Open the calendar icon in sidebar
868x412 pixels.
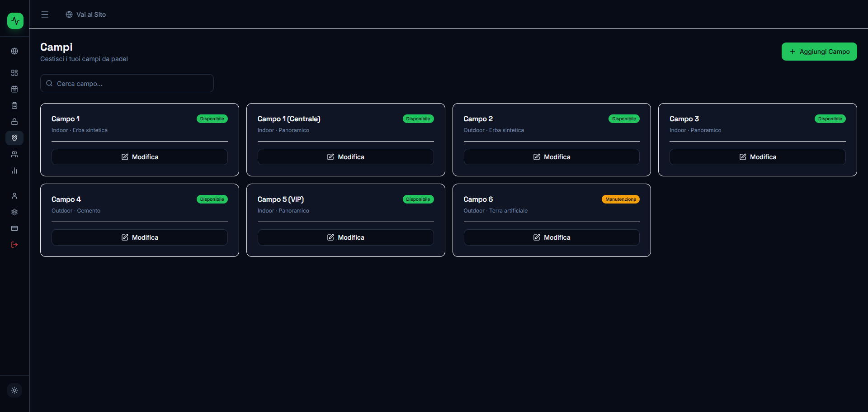point(14,89)
